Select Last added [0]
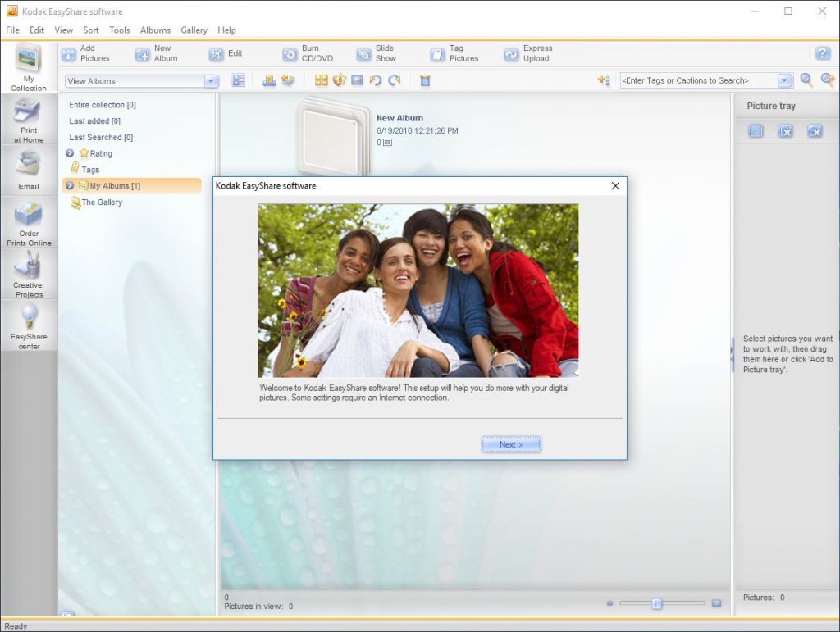This screenshot has height=632, width=840. [95, 121]
